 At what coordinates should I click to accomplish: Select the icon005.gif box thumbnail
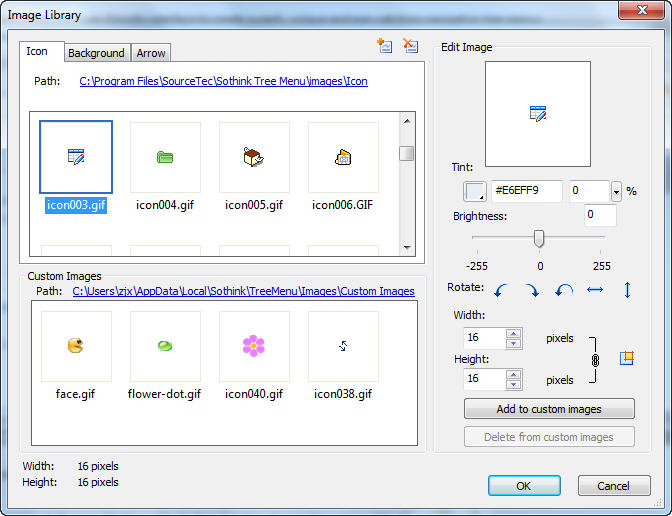254,157
